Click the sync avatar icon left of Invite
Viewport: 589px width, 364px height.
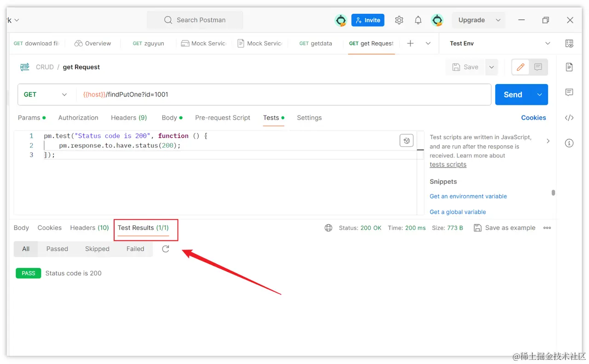tap(341, 20)
